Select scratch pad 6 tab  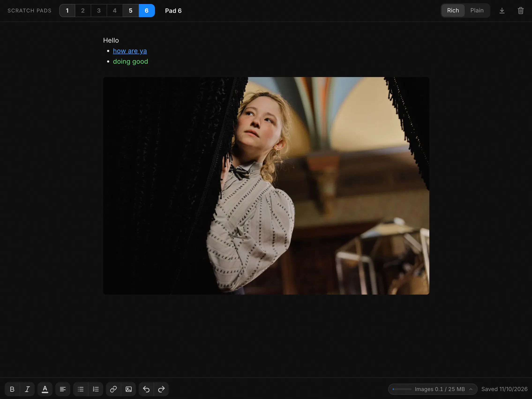click(147, 11)
